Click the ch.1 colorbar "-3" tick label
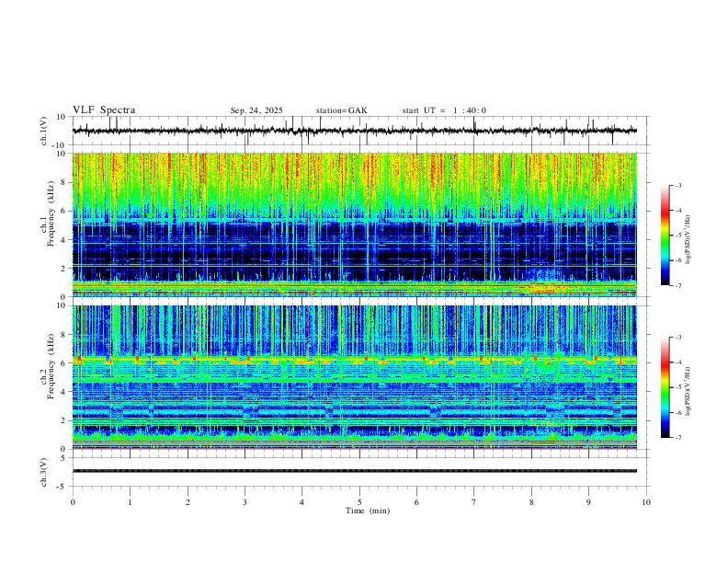Viewport: 728px width, 563px height. pyautogui.click(x=678, y=186)
